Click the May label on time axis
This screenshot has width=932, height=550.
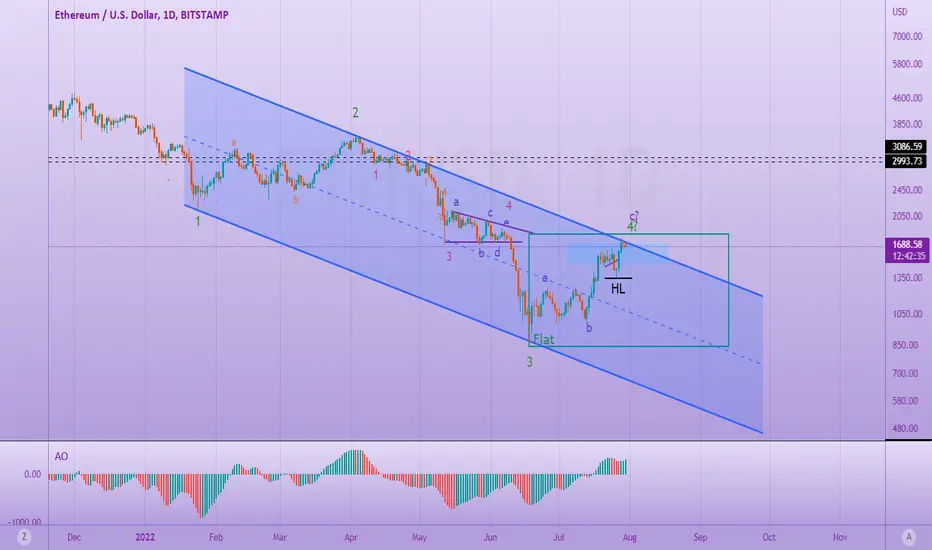pyautogui.click(x=419, y=537)
